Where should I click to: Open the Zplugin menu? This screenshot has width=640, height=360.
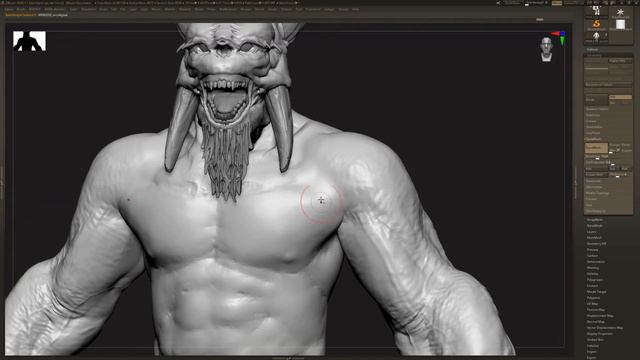tap(329, 9)
